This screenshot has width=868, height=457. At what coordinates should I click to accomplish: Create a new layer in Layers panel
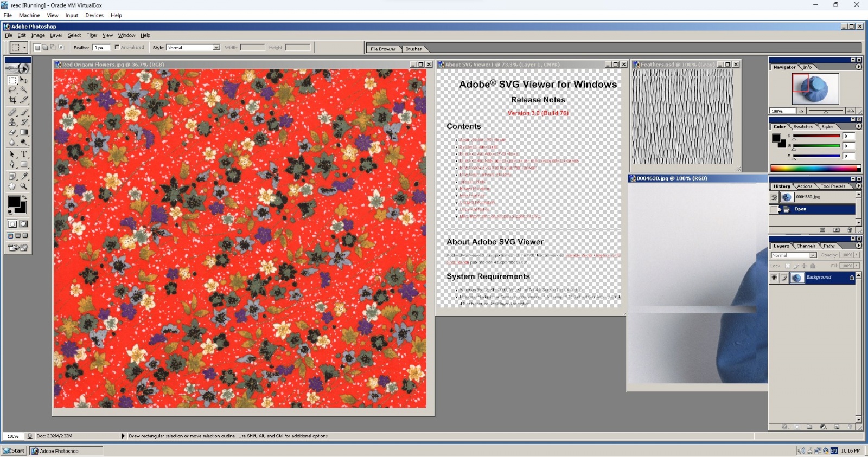pos(837,427)
